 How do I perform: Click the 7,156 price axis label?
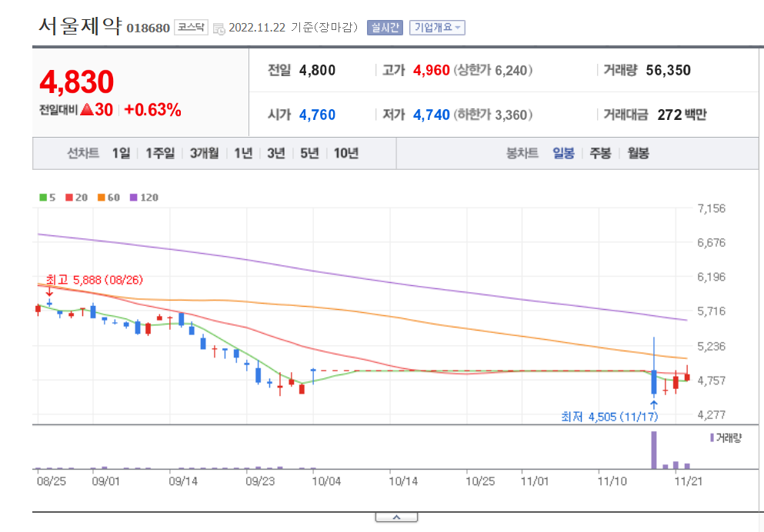pyautogui.click(x=712, y=208)
